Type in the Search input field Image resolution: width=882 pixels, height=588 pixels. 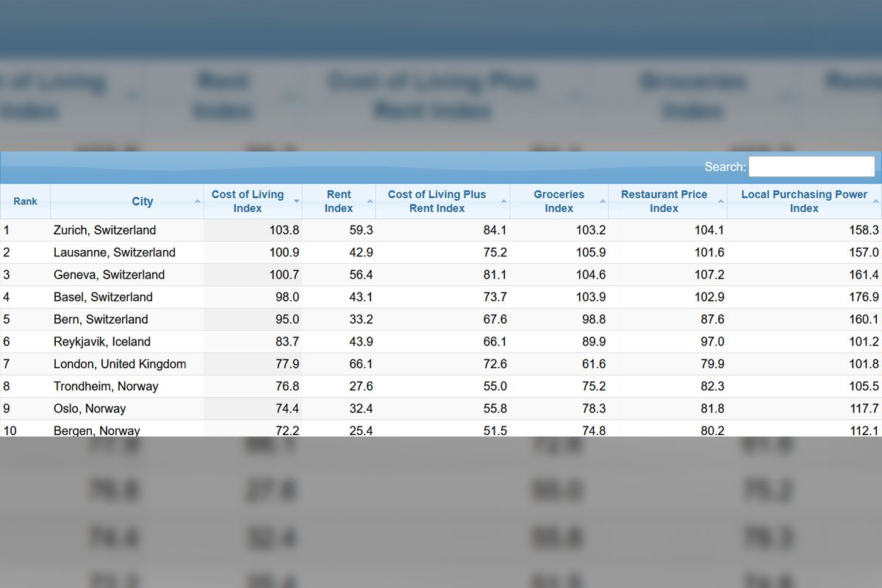(x=811, y=167)
